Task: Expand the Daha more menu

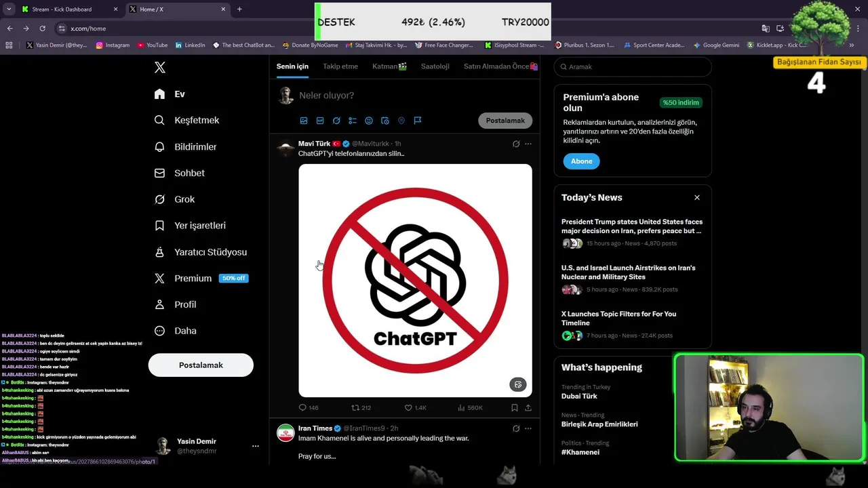Action: 175,331
